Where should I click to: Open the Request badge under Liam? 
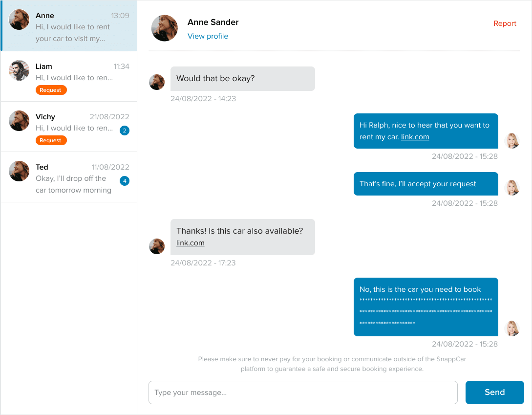tap(51, 90)
